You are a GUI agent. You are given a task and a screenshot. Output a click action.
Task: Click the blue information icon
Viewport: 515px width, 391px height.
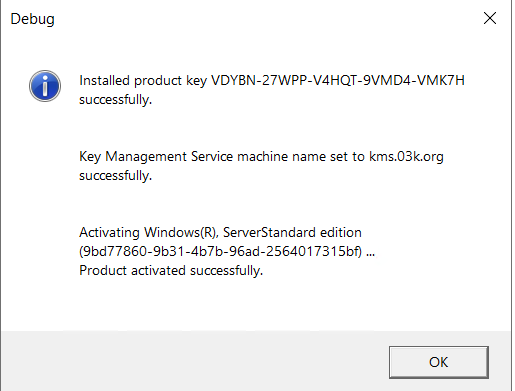pyautogui.click(x=45, y=86)
